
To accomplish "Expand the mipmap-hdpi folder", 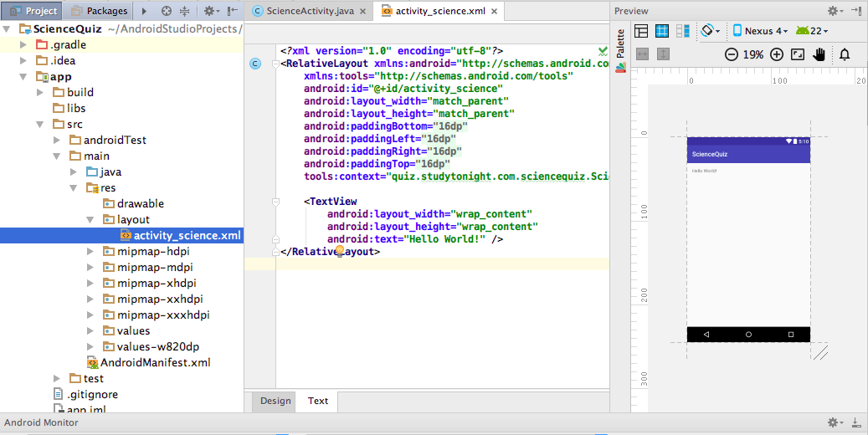I will coord(90,251).
